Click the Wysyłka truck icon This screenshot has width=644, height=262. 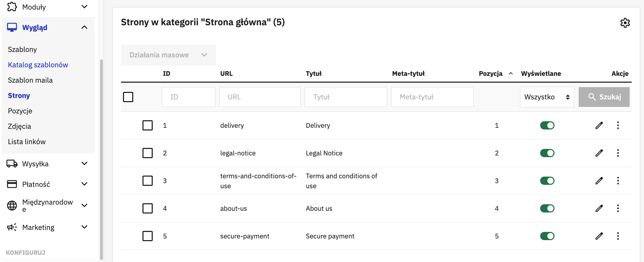[12, 164]
